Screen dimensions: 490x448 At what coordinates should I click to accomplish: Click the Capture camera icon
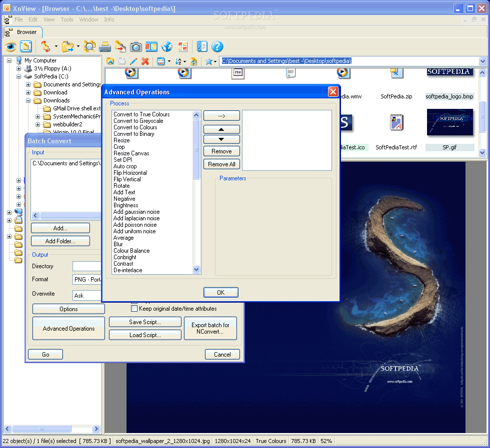135,47
